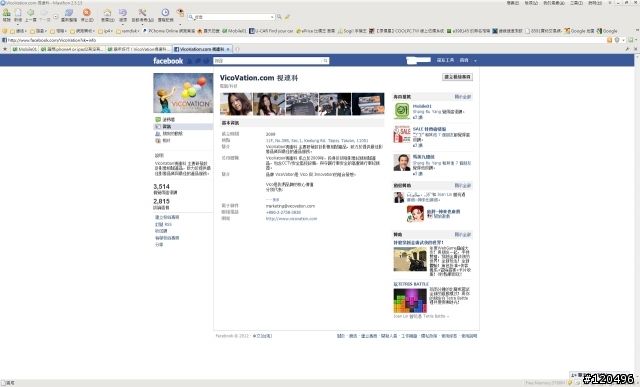This screenshot has width=640, height=387.
Task: Switch to the Mobile01 tab
Action: point(25,49)
